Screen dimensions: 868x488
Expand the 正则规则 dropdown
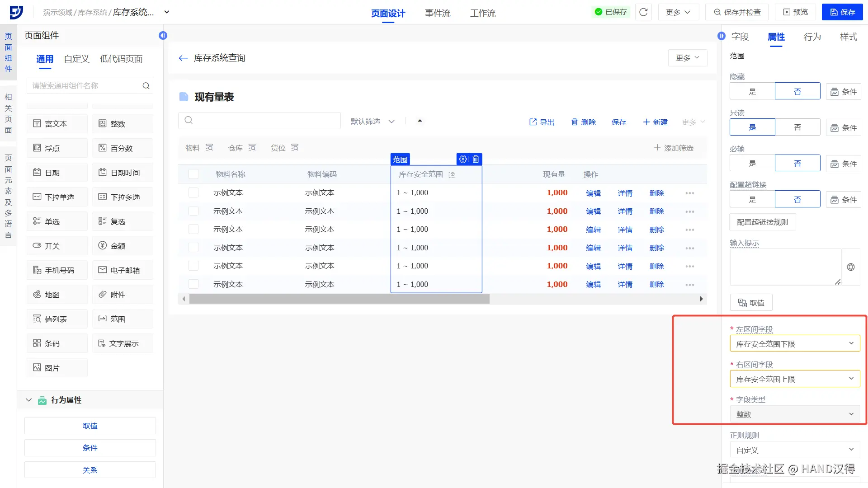click(795, 450)
